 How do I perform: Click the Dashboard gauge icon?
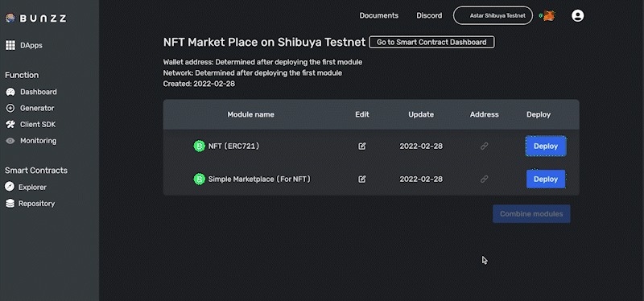pos(10,92)
